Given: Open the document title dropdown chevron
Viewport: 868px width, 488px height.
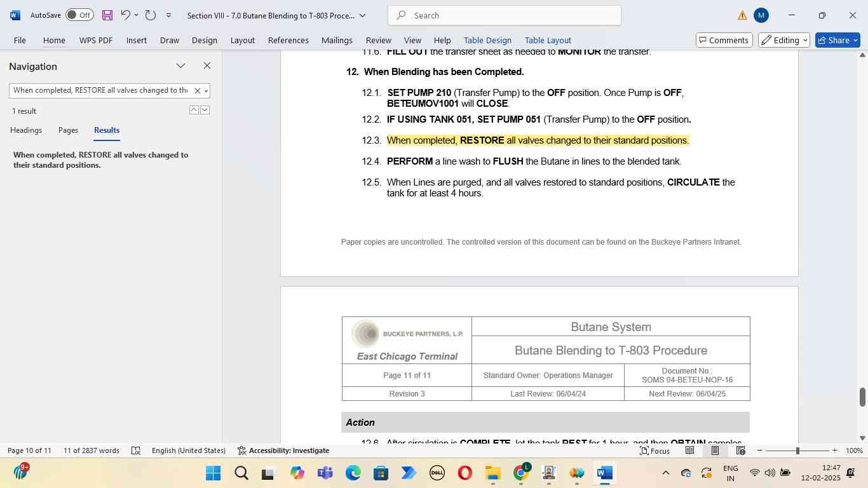Looking at the screenshot, I should coord(363,15).
